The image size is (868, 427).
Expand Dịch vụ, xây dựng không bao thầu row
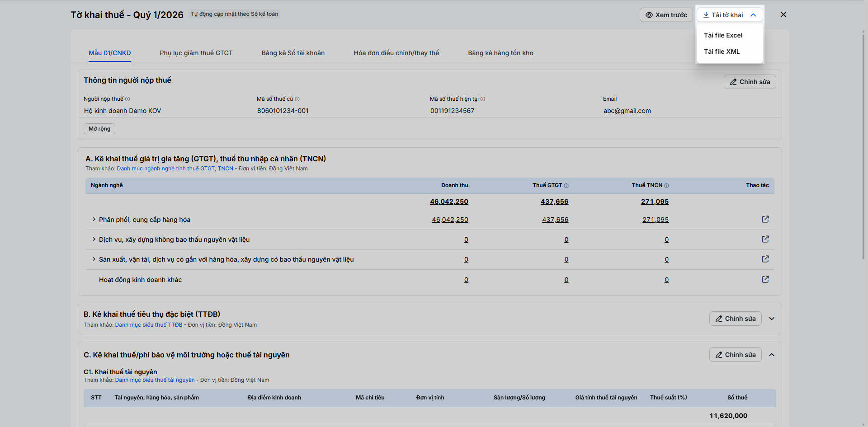click(94, 239)
